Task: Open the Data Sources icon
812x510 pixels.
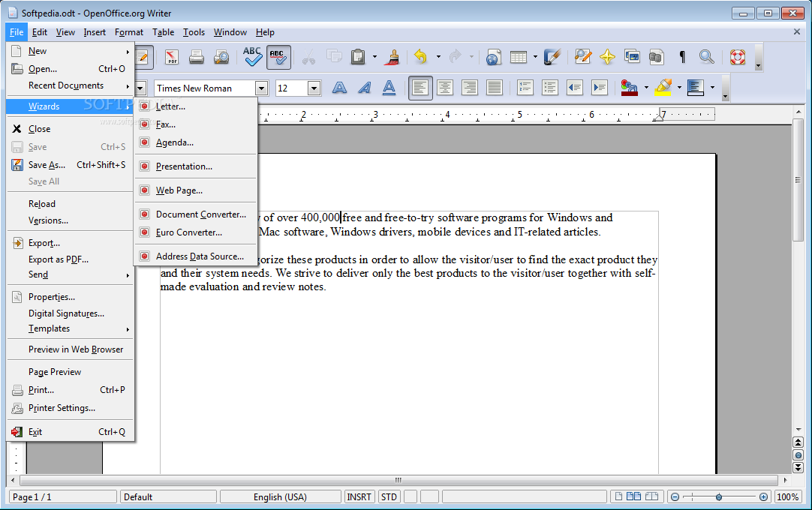Action: [x=657, y=57]
